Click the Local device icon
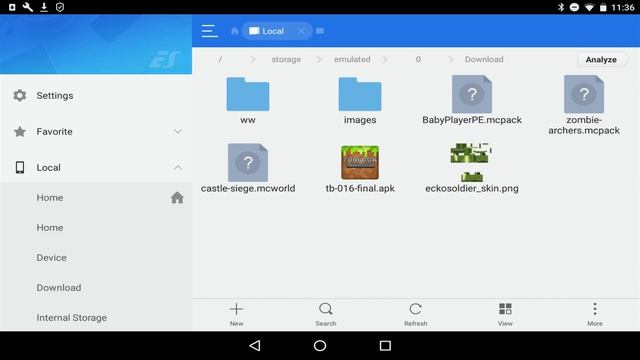Screen dimensions: 640x360 click(20, 167)
